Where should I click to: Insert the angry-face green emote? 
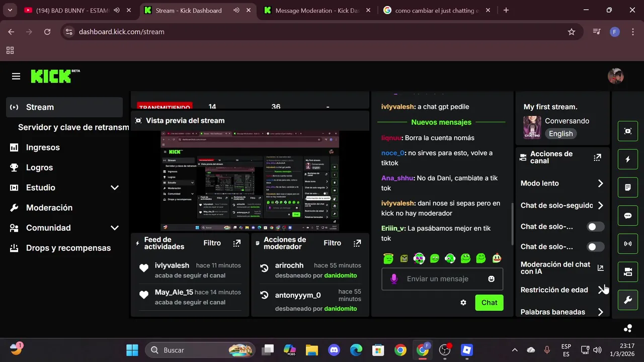(404, 258)
